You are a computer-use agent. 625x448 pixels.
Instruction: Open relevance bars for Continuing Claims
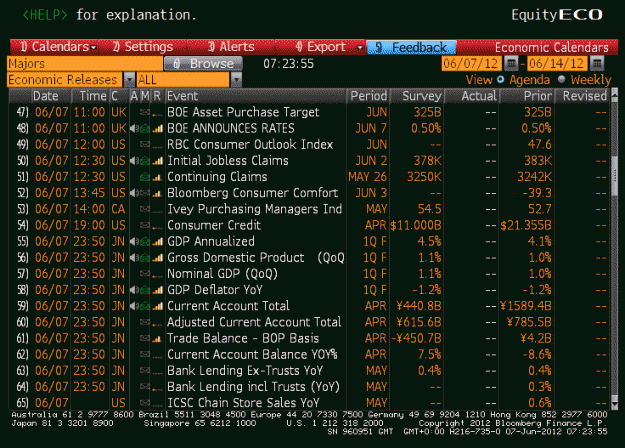pyautogui.click(x=157, y=177)
